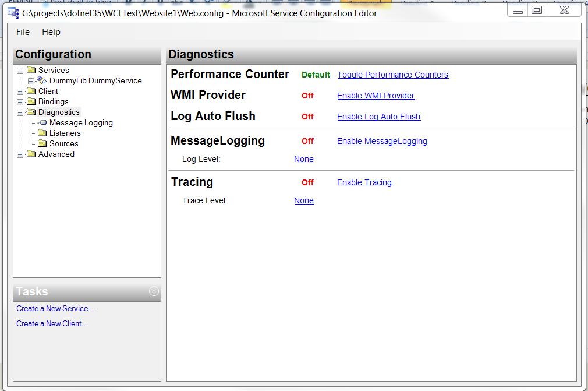Image resolution: width=588 pixels, height=391 pixels.
Task: Click the MessageLogging Off status
Action: (307, 141)
